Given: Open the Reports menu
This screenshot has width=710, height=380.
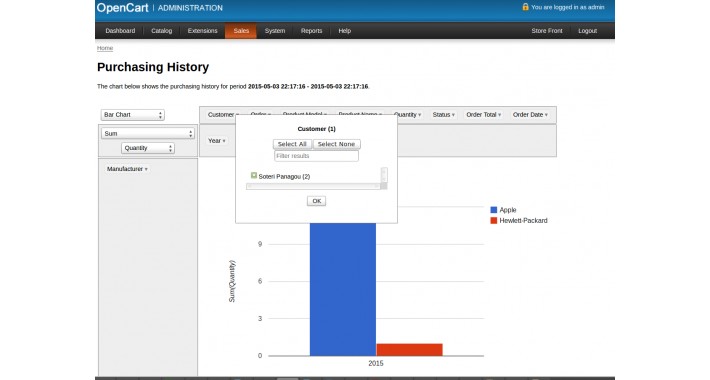Looking at the screenshot, I should pos(312,31).
